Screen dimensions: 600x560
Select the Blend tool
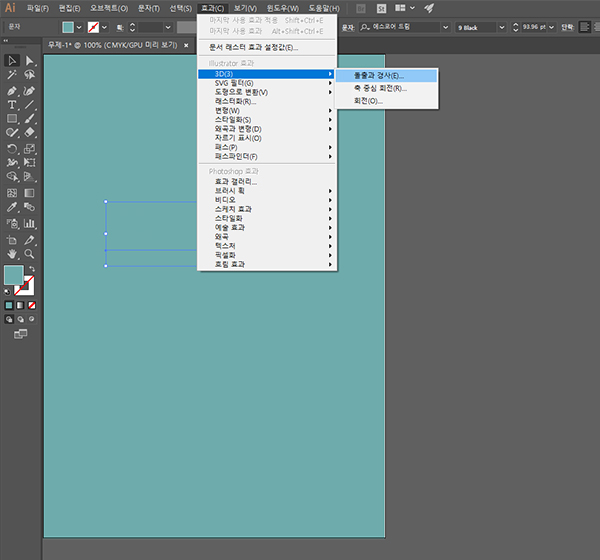(x=29, y=207)
